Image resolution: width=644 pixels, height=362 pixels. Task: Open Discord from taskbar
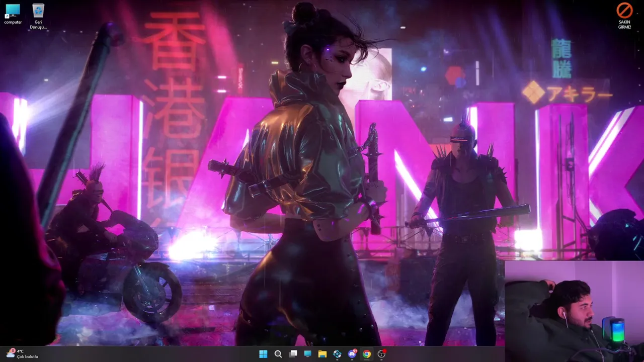click(352, 354)
